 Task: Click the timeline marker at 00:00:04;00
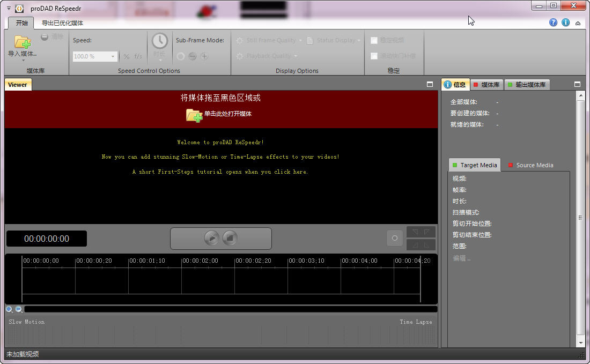click(359, 261)
